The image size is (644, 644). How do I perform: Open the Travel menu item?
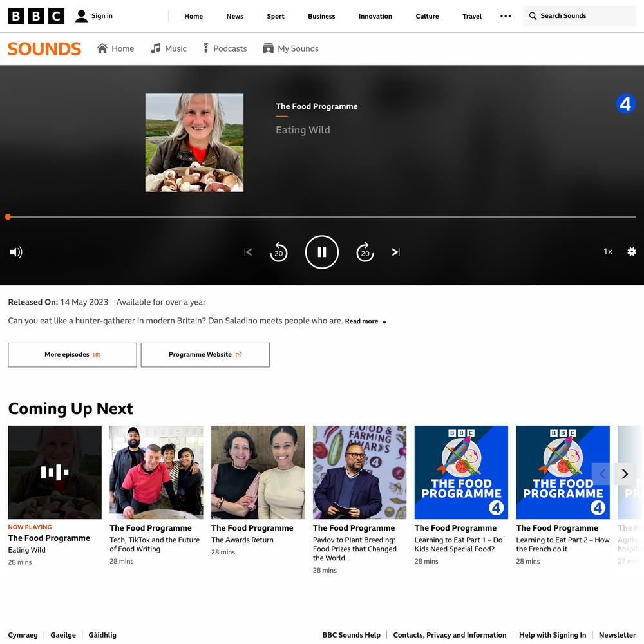click(472, 16)
